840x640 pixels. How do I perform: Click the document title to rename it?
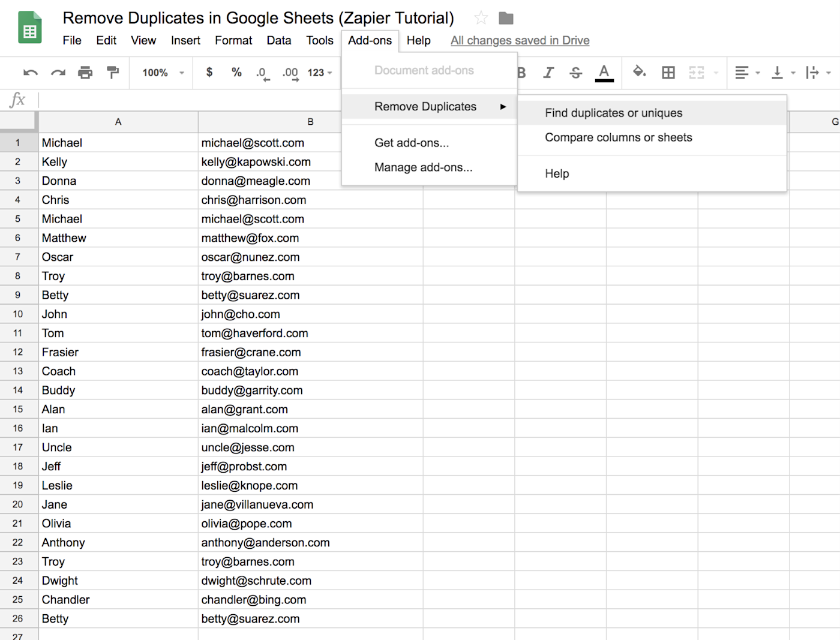pos(259,18)
